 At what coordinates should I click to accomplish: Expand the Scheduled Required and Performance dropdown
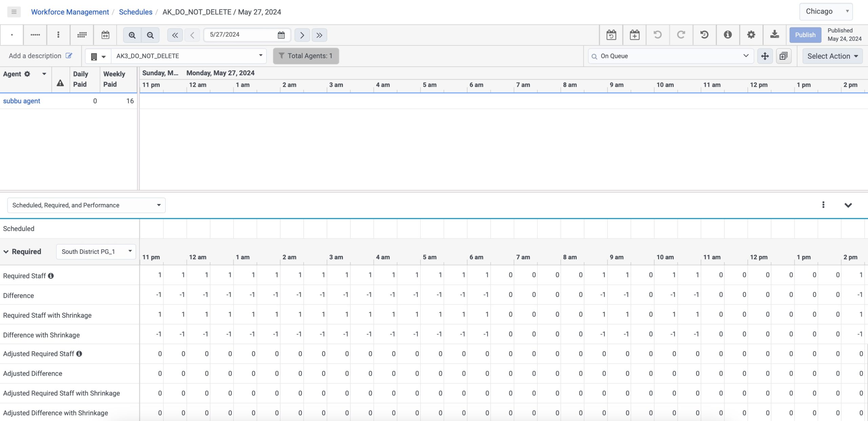point(157,205)
